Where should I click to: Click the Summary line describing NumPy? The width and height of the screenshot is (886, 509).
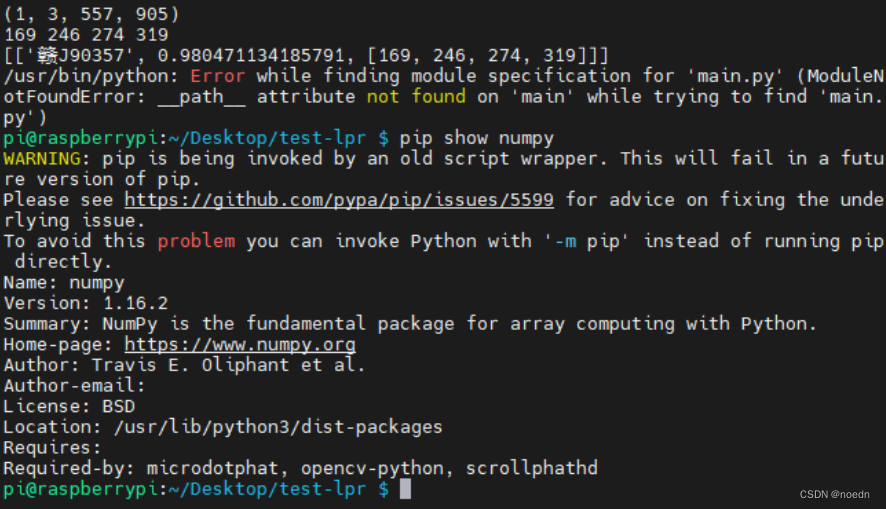pyautogui.click(x=410, y=324)
